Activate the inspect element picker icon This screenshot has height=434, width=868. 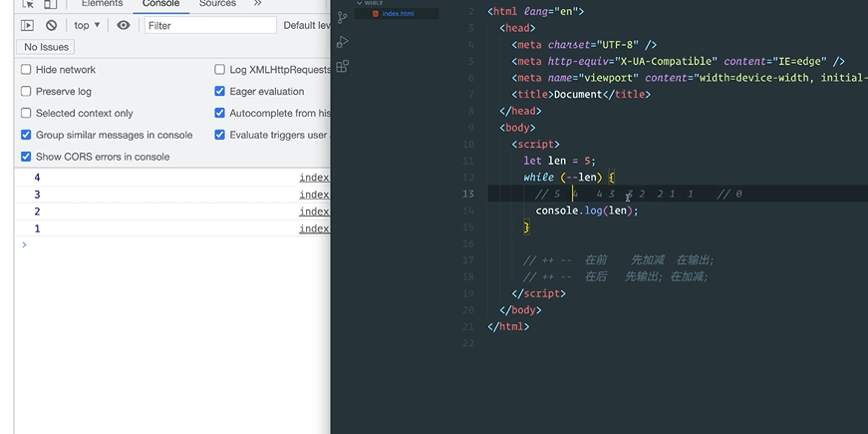28,3
